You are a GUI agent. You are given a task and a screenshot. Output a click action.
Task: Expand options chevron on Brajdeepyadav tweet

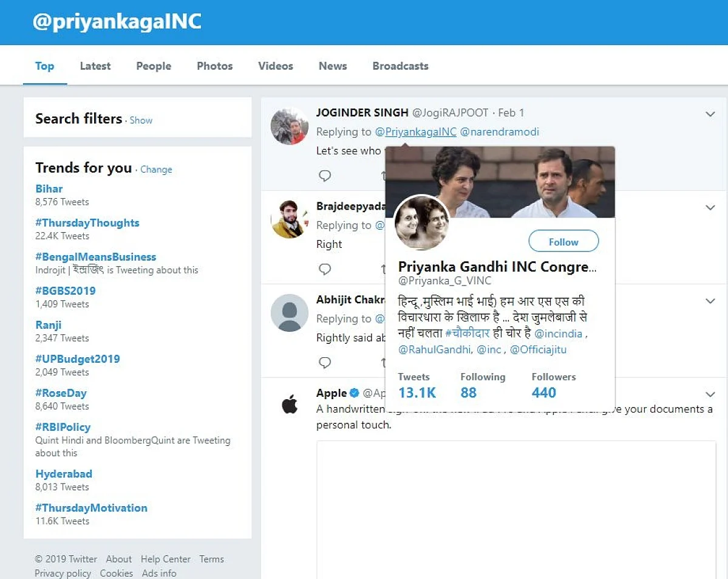(x=710, y=207)
